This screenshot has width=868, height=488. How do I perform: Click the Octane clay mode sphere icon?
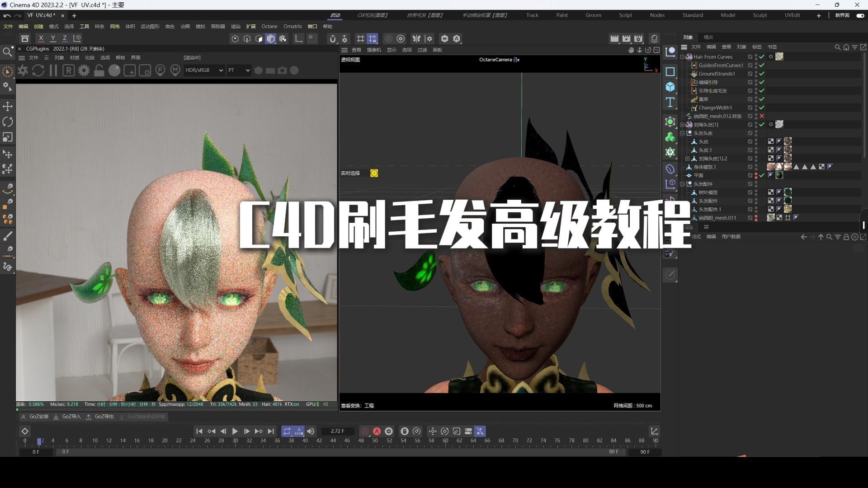click(x=114, y=70)
